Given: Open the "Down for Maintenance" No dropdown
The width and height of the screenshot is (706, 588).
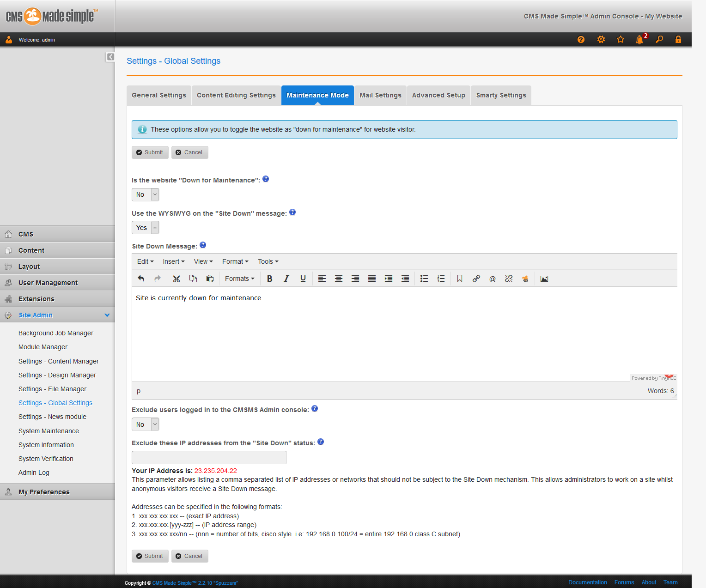Looking at the screenshot, I should [145, 194].
